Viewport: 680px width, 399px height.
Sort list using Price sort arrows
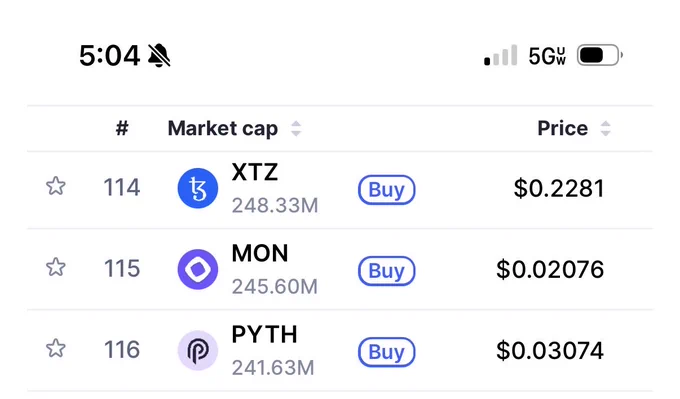click(x=605, y=129)
